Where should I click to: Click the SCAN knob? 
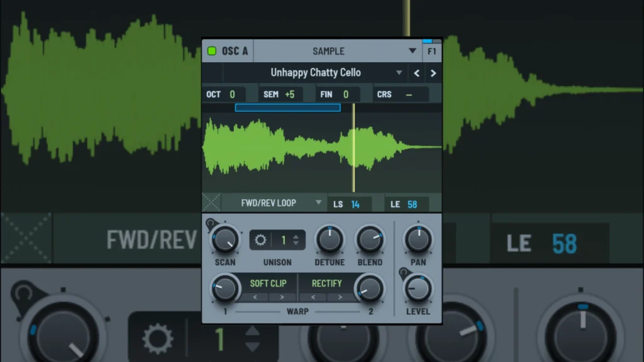[x=225, y=239]
